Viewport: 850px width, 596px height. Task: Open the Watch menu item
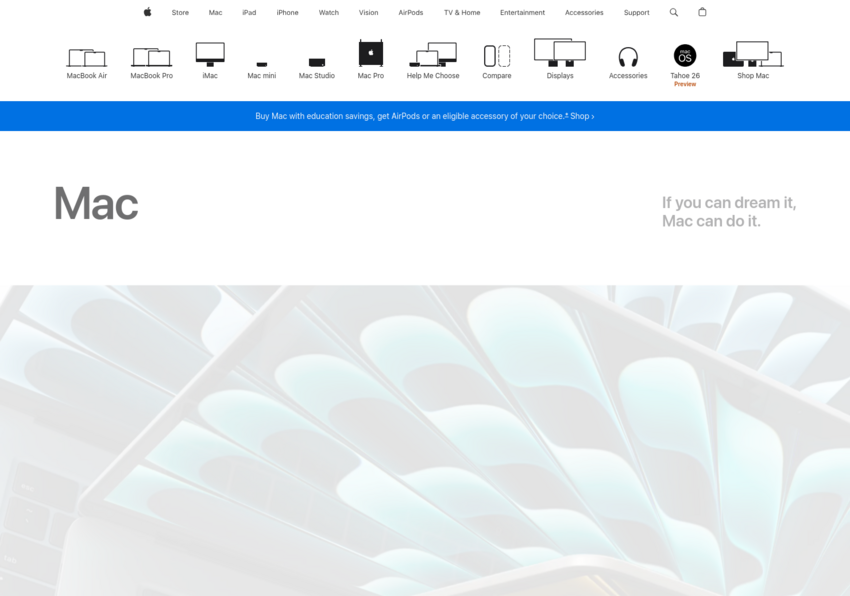click(329, 12)
